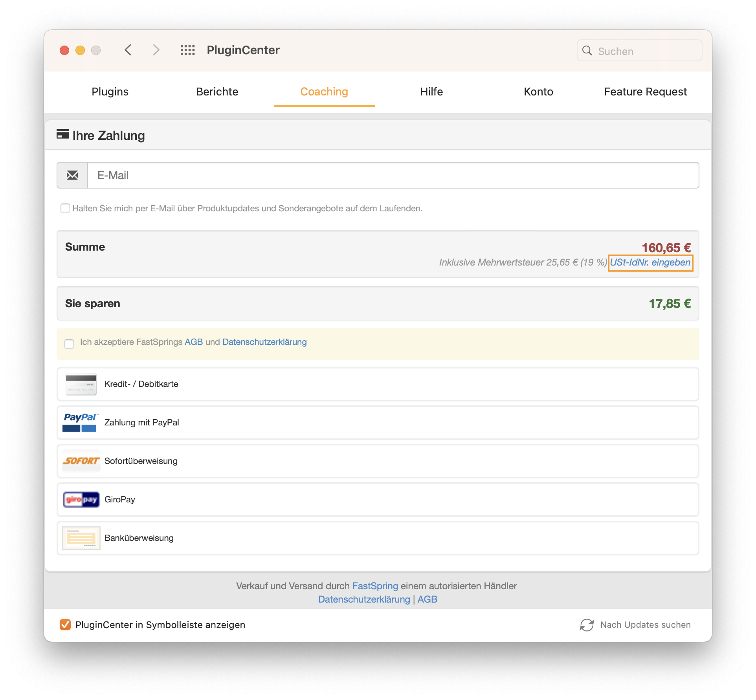The image size is (756, 700).
Task: Click Nach Updates suchen
Action: pos(646,625)
